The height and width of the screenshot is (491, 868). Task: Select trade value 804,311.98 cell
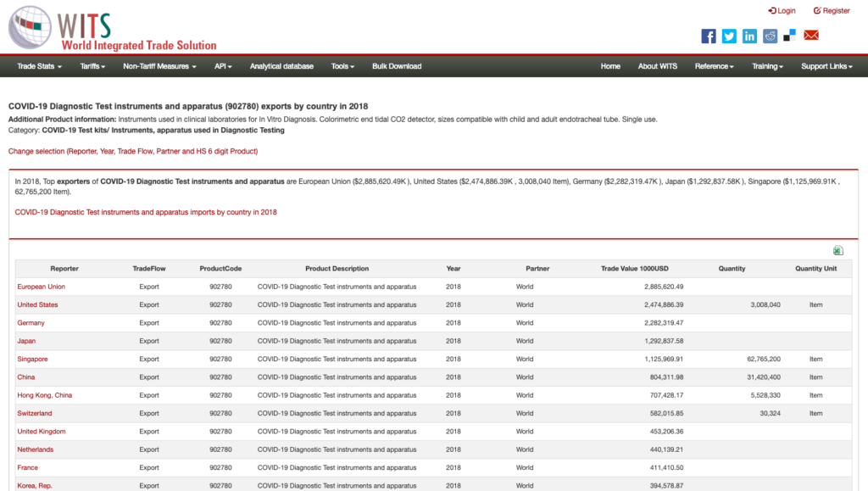pos(666,377)
